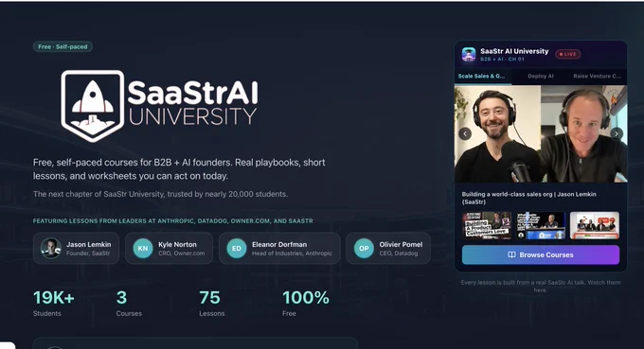Open the Eleanor Dorfman speaker card
This screenshot has height=349, width=644.
pos(279,248)
